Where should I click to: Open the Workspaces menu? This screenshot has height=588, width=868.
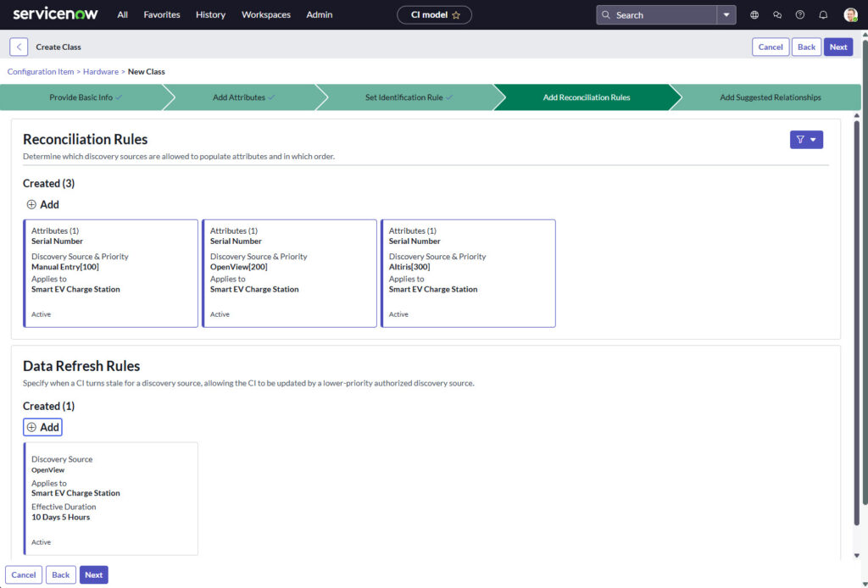(x=266, y=15)
